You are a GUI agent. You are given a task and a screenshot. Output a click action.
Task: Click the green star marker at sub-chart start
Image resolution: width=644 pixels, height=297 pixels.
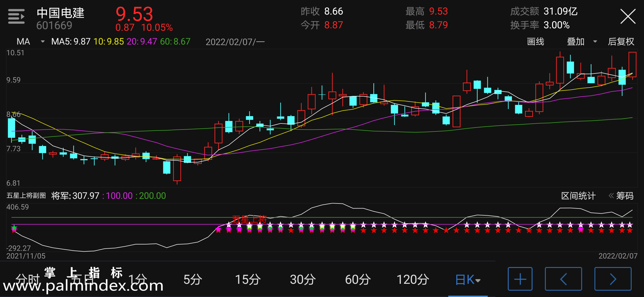pyautogui.click(x=14, y=227)
